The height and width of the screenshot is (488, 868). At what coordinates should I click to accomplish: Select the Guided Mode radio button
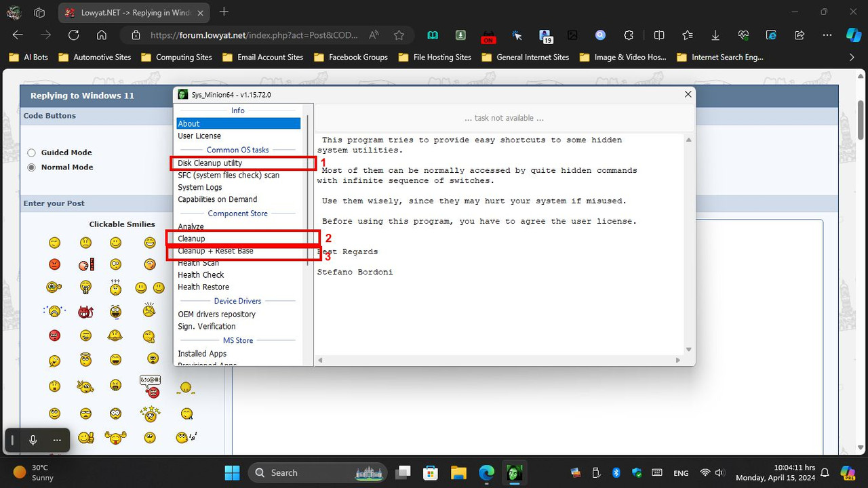[x=31, y=152]
